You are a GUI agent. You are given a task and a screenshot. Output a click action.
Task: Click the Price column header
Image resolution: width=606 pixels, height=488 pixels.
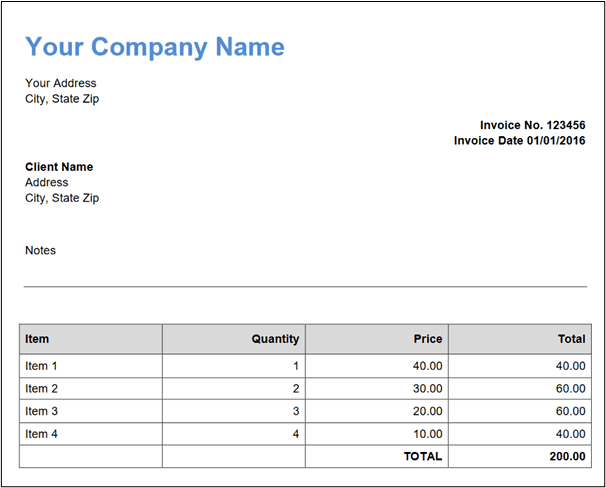coord(428,339)
